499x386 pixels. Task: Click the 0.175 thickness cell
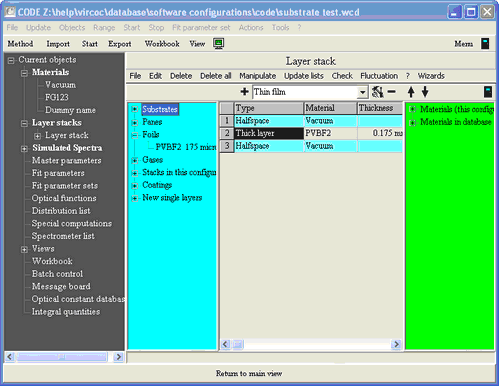[x=380, y=133]
